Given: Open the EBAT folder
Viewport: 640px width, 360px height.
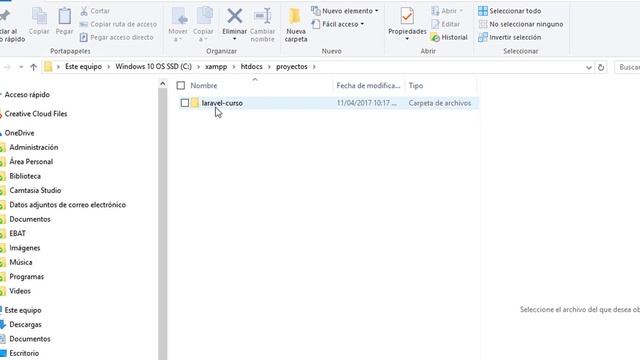Looking at the screenshot, I should [18, 233].
